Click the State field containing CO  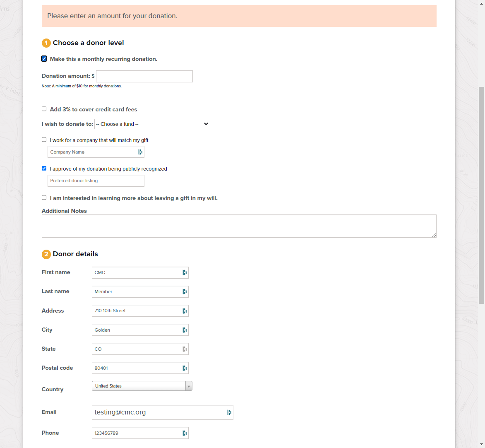(x=140, y=349)
